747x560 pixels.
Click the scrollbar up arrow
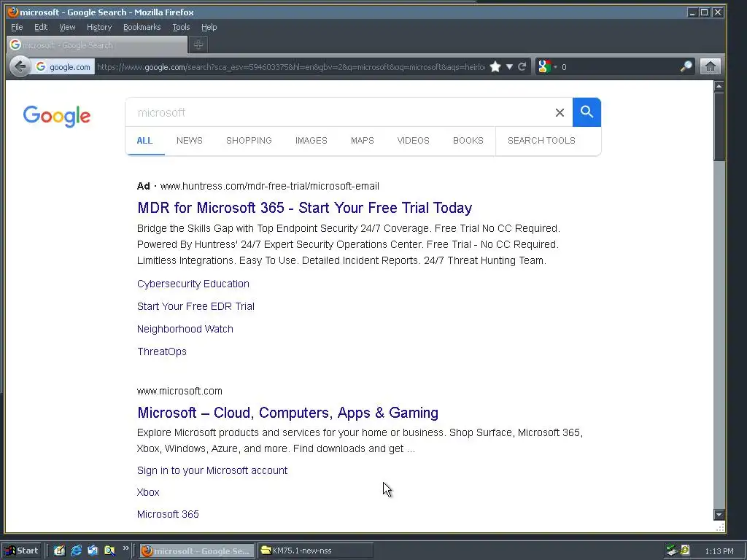click(719, 86)
